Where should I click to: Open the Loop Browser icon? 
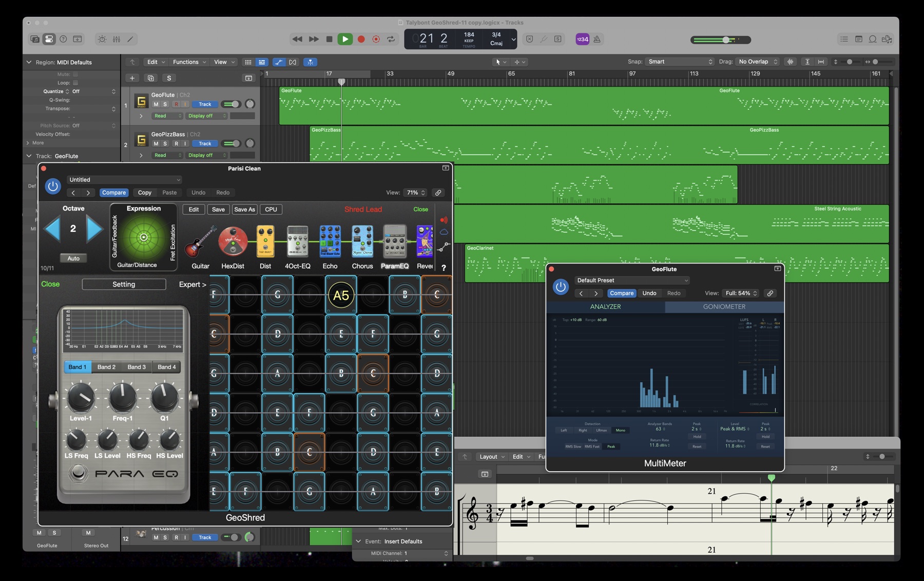(x=873, y=39)
